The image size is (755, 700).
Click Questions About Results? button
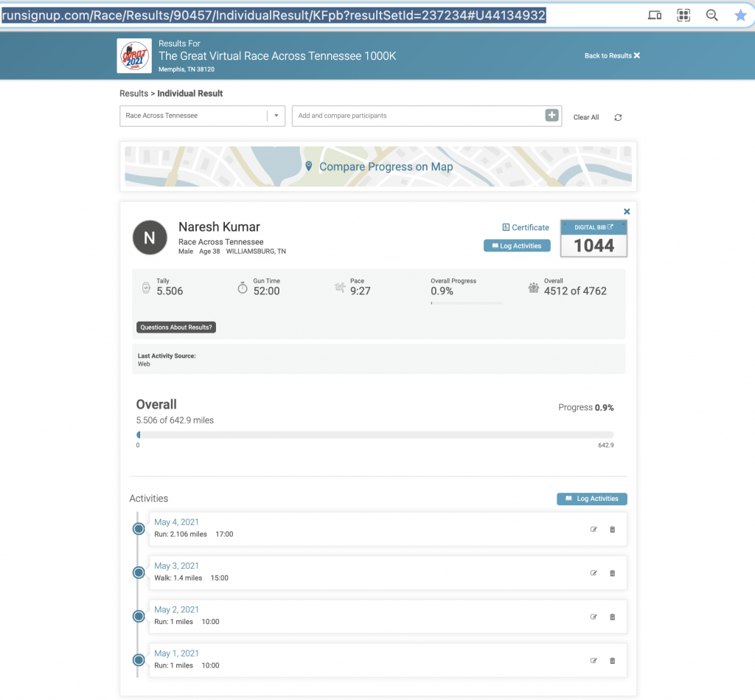176,328
